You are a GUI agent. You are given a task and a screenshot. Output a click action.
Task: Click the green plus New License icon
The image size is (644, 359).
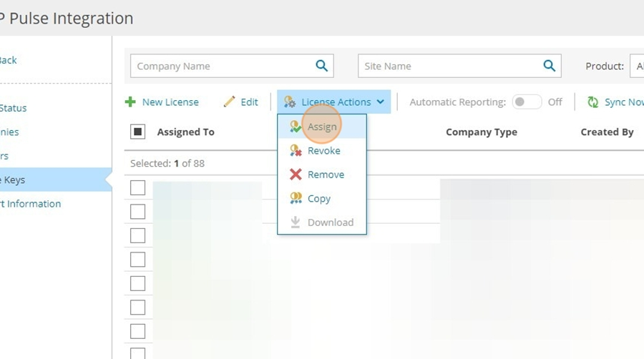(130, 102)
